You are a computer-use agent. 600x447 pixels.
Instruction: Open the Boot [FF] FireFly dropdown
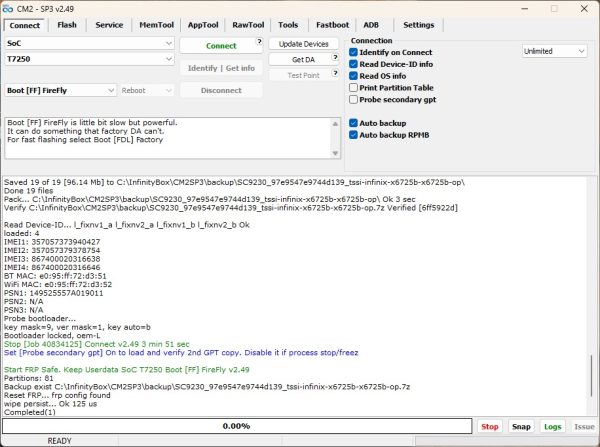coord(60,90)
